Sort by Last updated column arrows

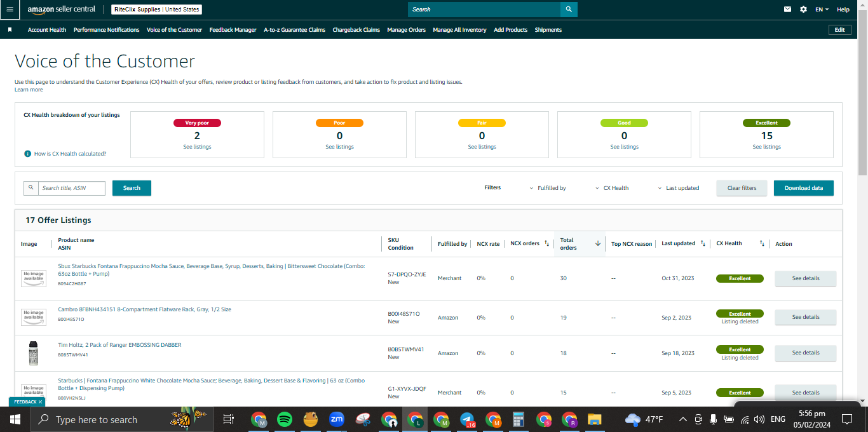pos(703,243)
